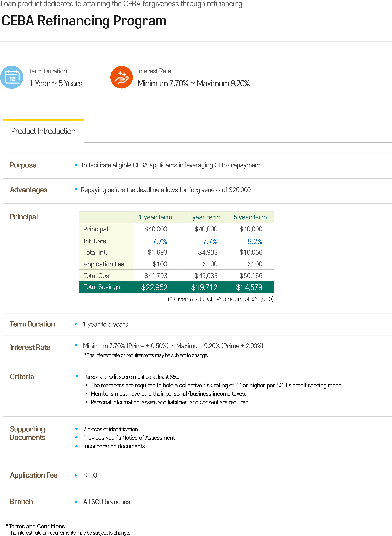Click the $100 Application Fee bullet value
Image resolution: width=392 pixels, height=536 pixels.
(x=90, y=475)
